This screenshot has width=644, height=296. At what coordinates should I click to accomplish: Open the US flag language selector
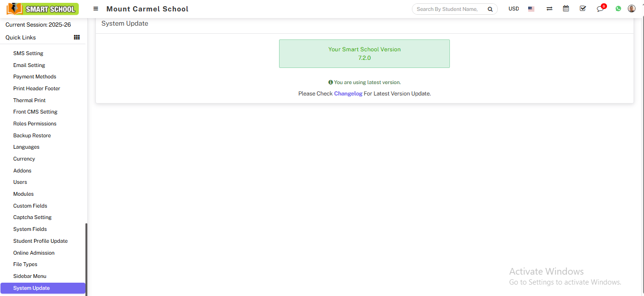531,9
